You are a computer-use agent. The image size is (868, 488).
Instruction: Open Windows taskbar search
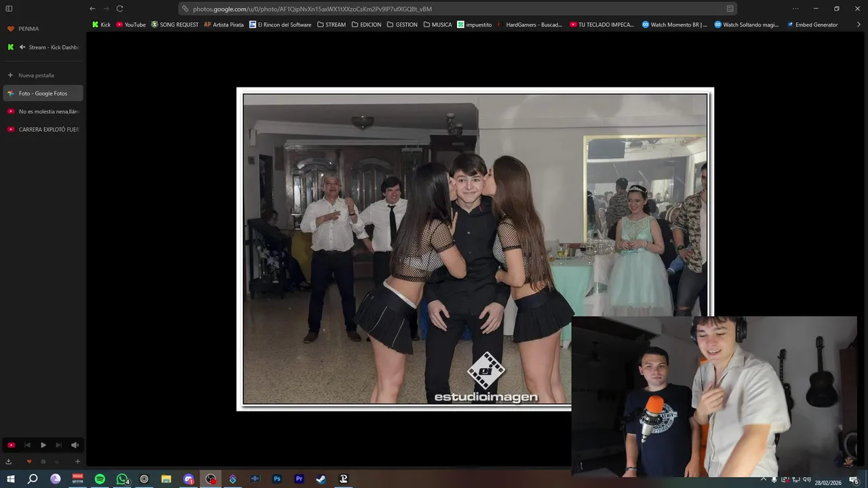[x=33, y=479]
